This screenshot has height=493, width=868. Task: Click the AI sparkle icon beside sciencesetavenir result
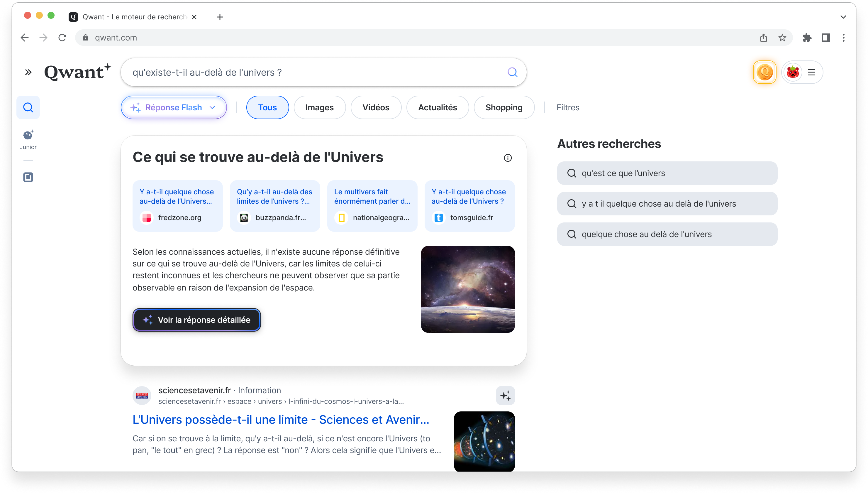click(505, 396)
